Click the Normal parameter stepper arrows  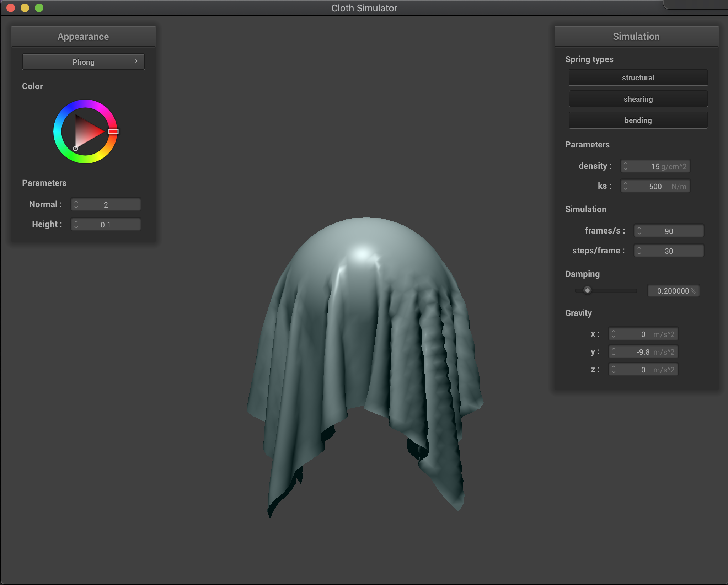point(76,204)
